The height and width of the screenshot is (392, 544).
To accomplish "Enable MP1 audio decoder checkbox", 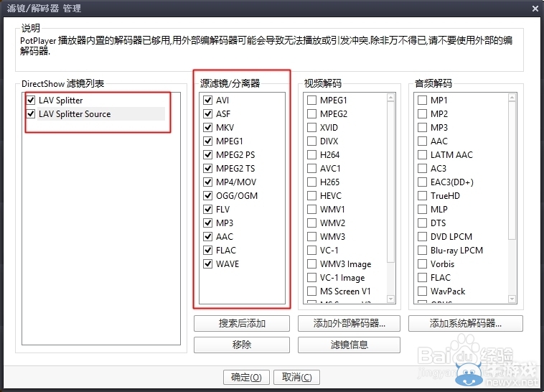I will [x=422, y=101].
